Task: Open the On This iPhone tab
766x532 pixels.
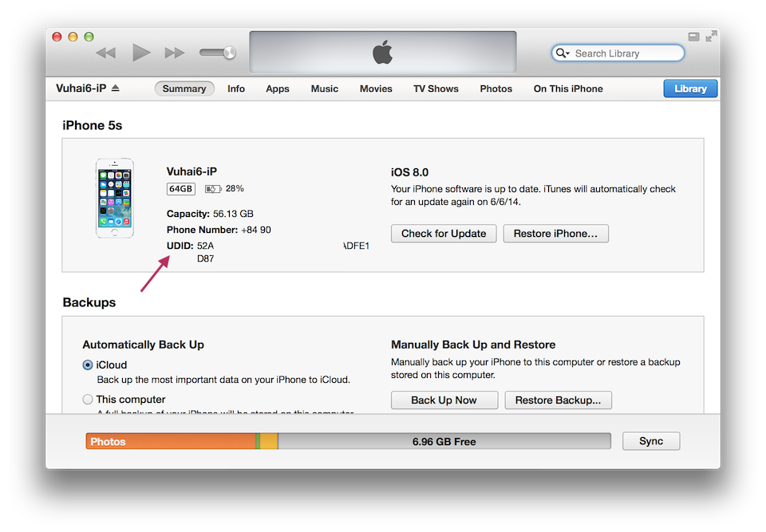Action: (x=568, y=89)
